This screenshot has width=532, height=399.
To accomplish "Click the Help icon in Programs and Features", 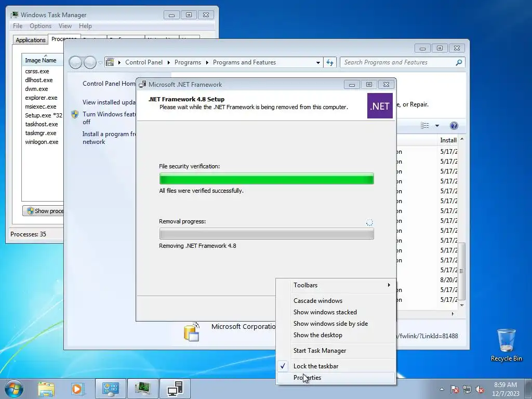I will pyautogui.click(x=454, y=126).
